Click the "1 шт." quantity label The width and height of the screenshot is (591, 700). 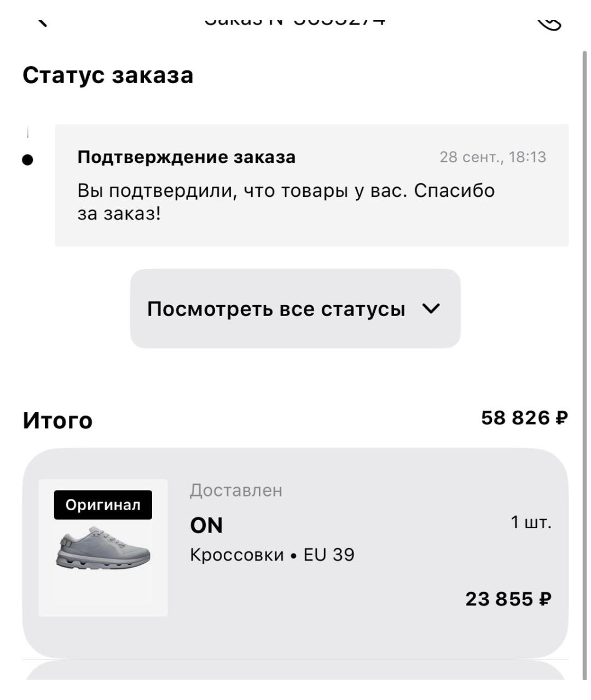531,522
